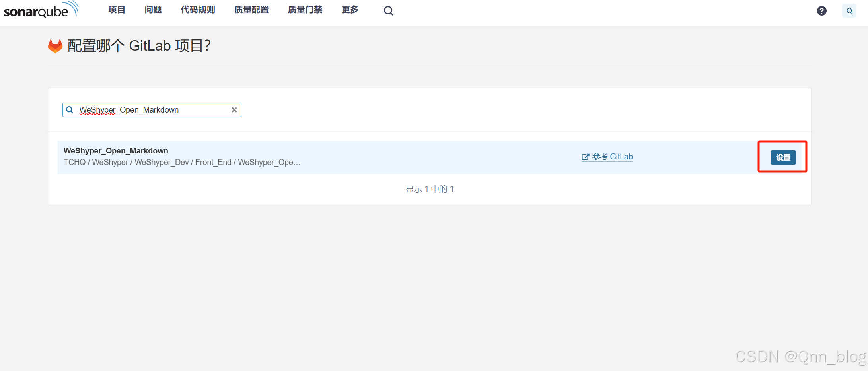Click the external link icon beside 参考 GitLab

click(x=586, y=157)
